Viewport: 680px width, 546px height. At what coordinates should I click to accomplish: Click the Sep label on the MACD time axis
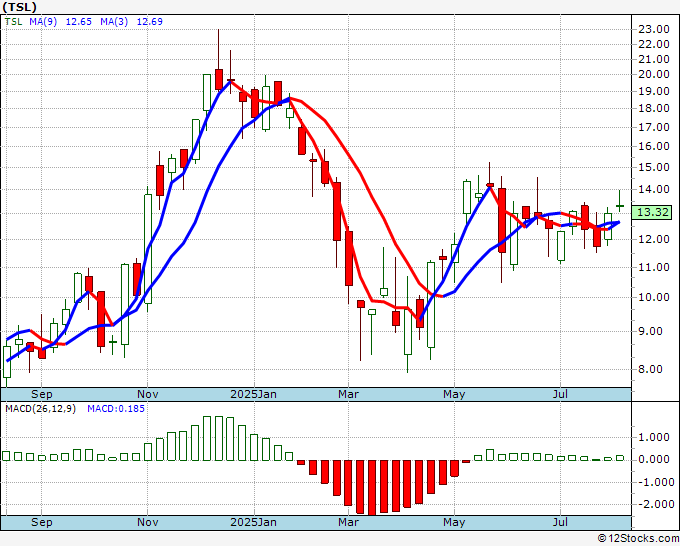pos(42,522)
